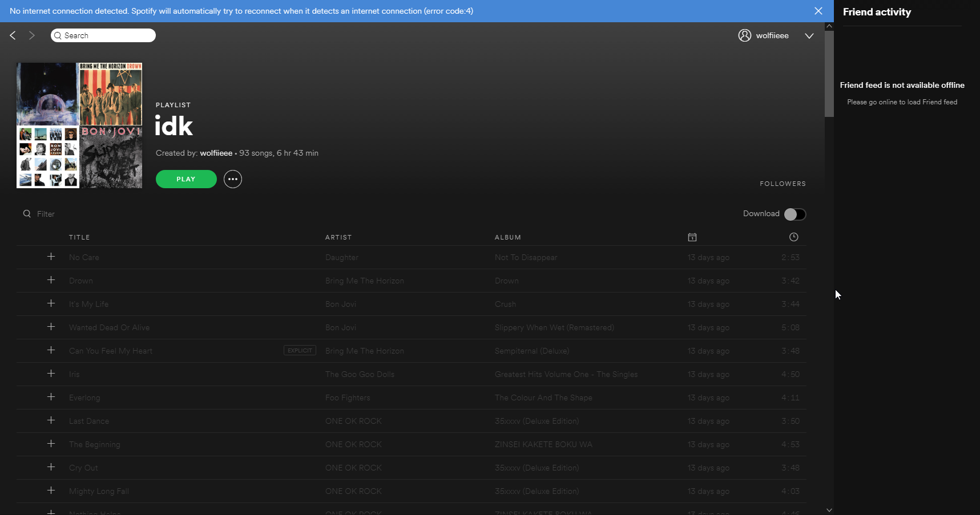The width and height of the screenshot is (980, 515).
Task: Click scrollbar down arrow
Action: [829, 510]
